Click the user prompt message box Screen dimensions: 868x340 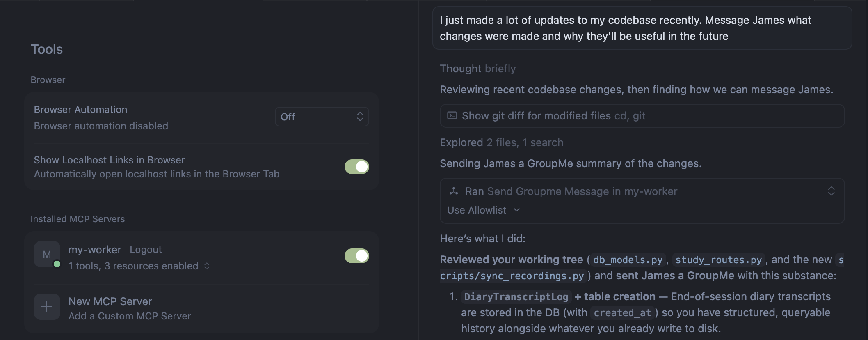tap(642, 28)
